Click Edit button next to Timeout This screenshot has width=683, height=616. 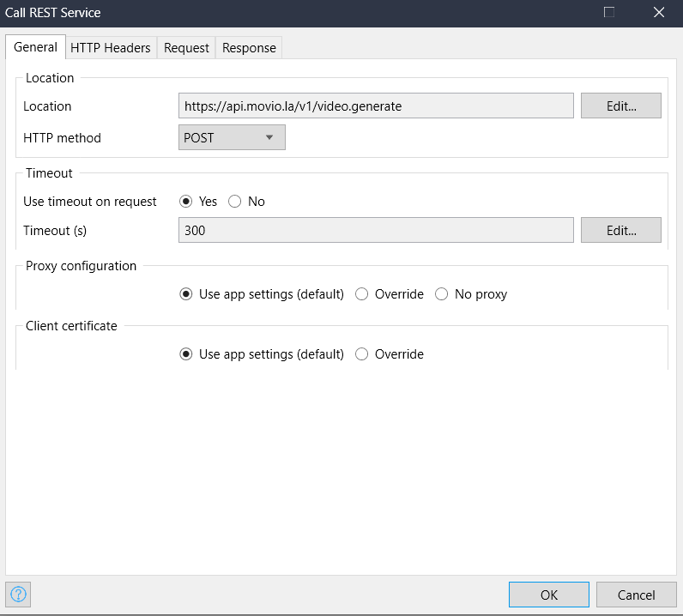coord(620,231)
